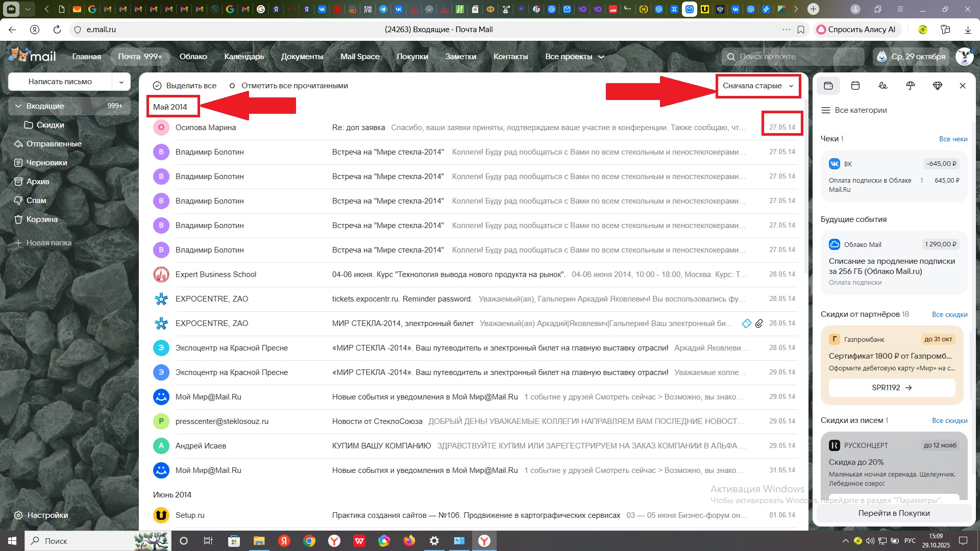Open the calendar icon in right panel
The image size is (980, 551).
coord(855,86)
